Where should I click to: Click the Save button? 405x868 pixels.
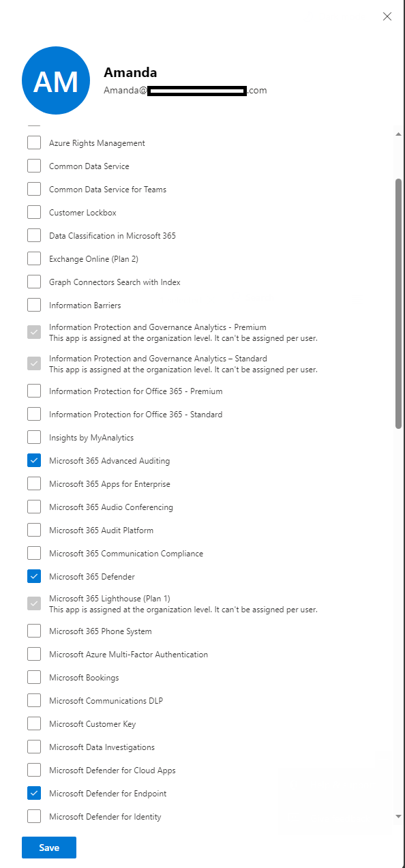click(48, 847)
